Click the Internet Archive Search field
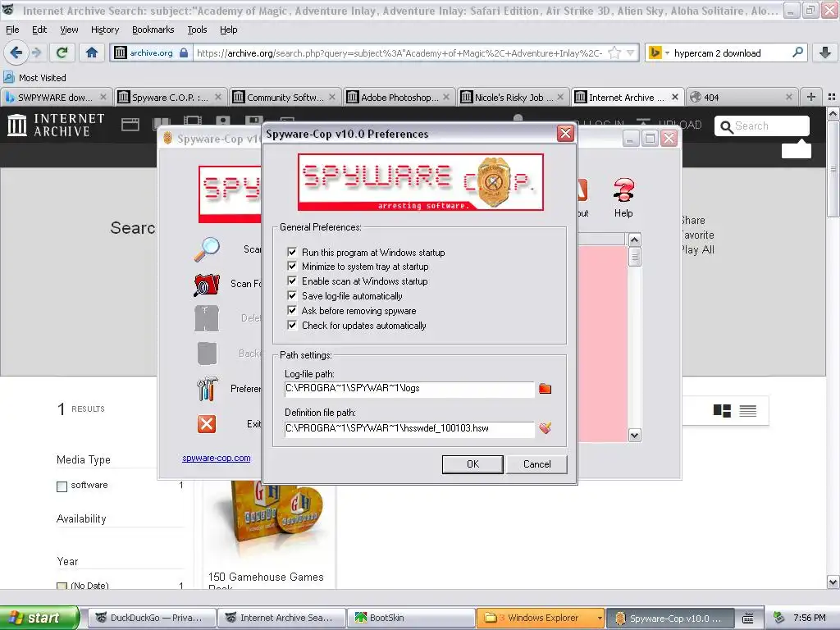Viewport: 840px width, 630px height. (762, 126)
